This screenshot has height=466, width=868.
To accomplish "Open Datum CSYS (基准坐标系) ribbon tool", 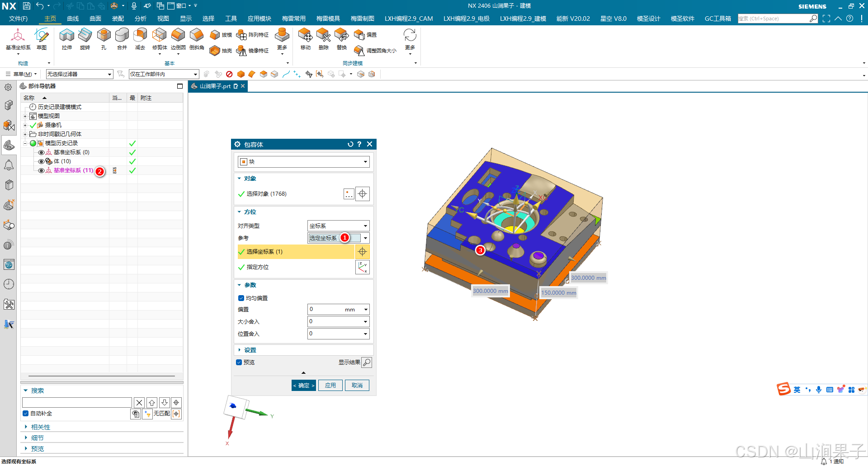I will (x=18, y=35).
